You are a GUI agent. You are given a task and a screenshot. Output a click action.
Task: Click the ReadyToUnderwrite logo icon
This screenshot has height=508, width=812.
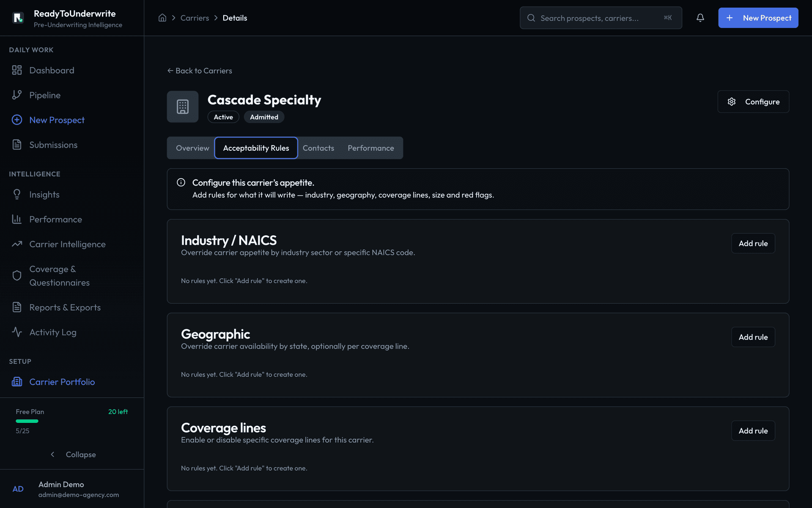coord(18,18)
